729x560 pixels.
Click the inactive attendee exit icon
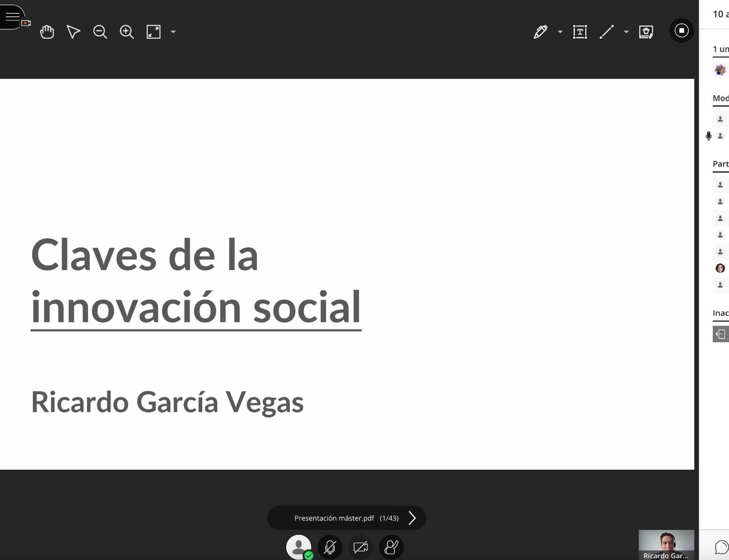tap(720, 334)
